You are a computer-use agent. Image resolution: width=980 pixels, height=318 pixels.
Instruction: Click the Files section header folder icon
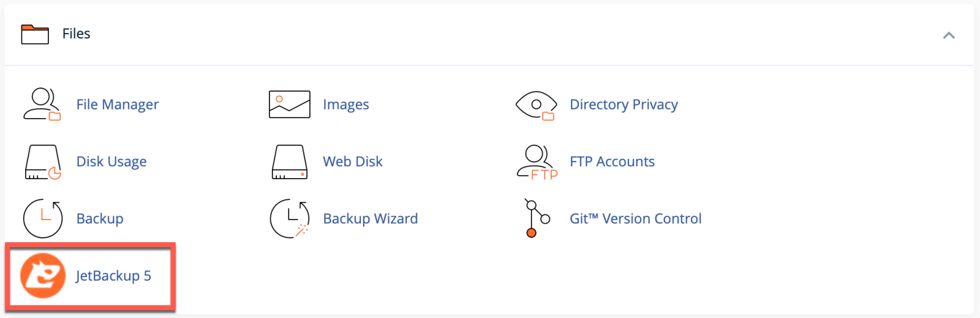[35, 34]
